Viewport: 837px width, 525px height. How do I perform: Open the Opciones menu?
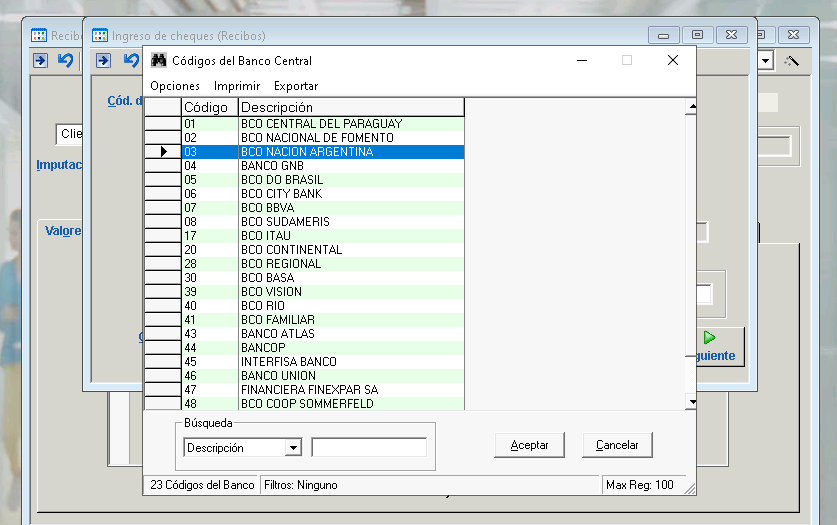pos(175,86)
